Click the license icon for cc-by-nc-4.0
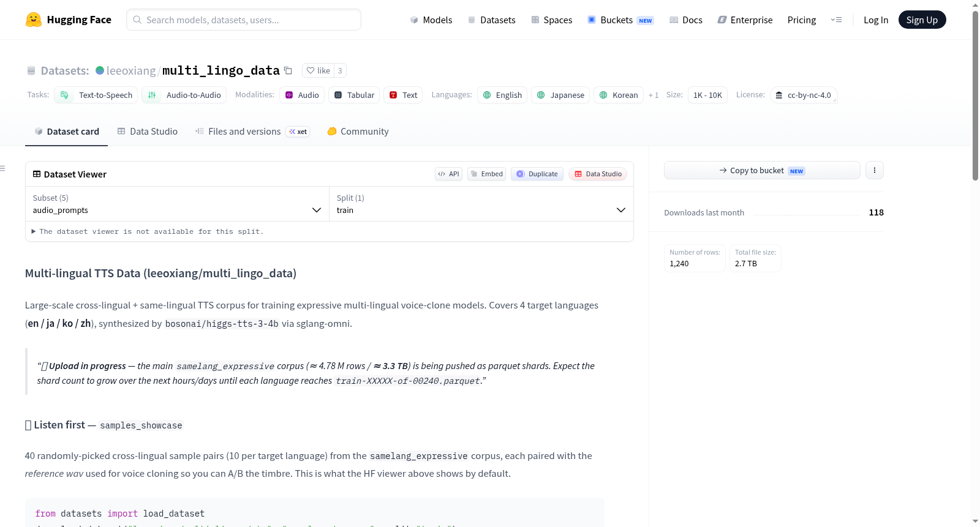 tap(779, 95)
